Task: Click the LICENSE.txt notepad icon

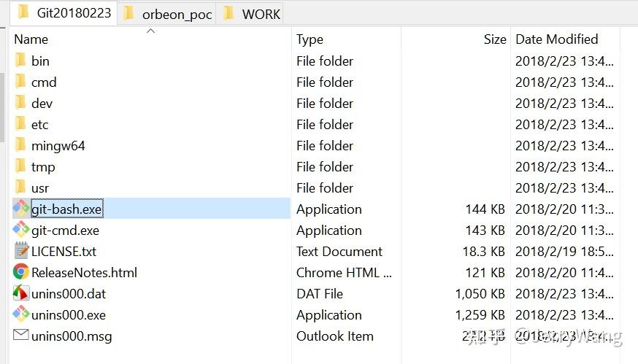Action: tap(21, 250)
